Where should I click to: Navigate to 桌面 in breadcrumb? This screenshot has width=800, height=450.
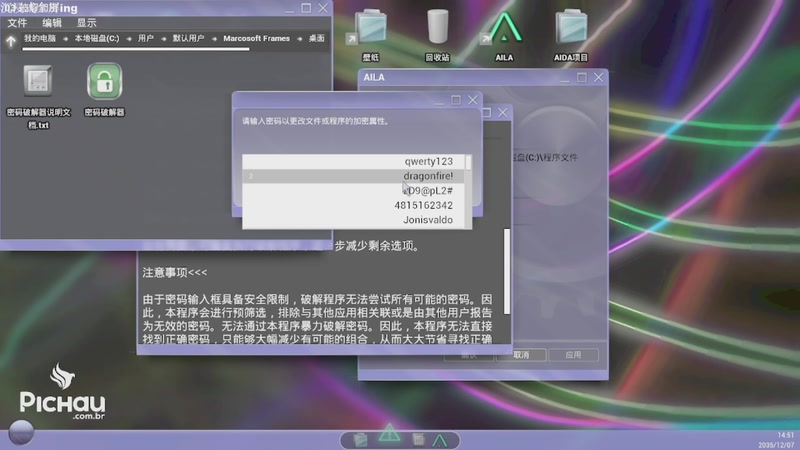pyautogui.click(x=316, y=38)
